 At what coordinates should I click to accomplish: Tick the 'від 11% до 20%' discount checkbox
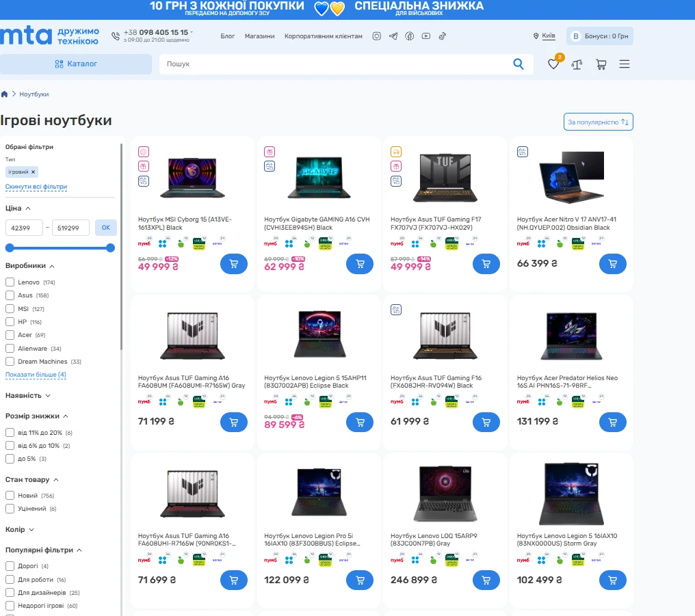pos(10,432)
